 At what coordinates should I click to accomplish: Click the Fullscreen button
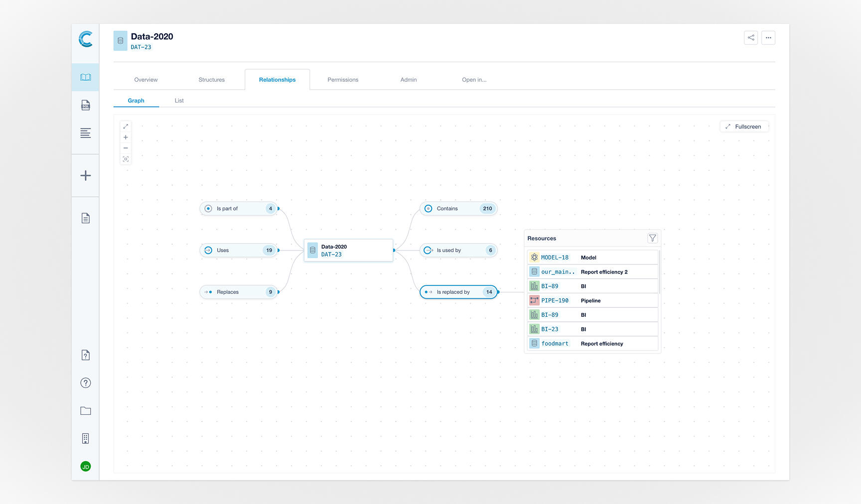[743, 126]
